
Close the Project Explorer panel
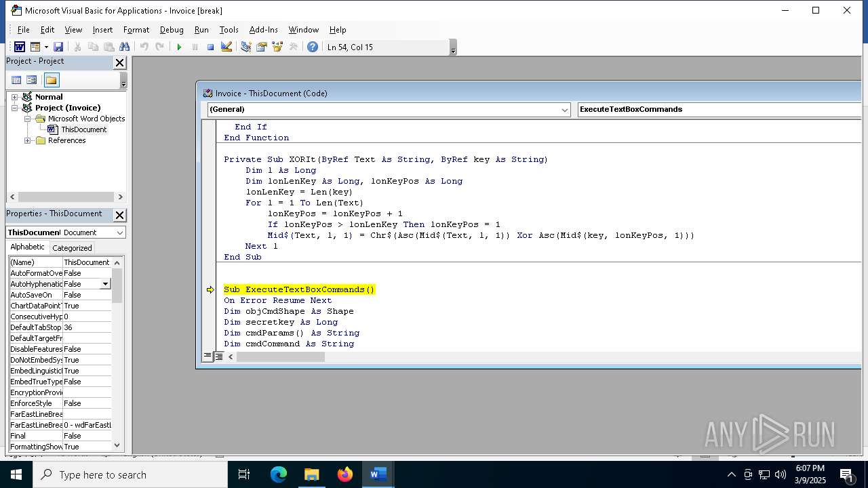pos(119,62)
